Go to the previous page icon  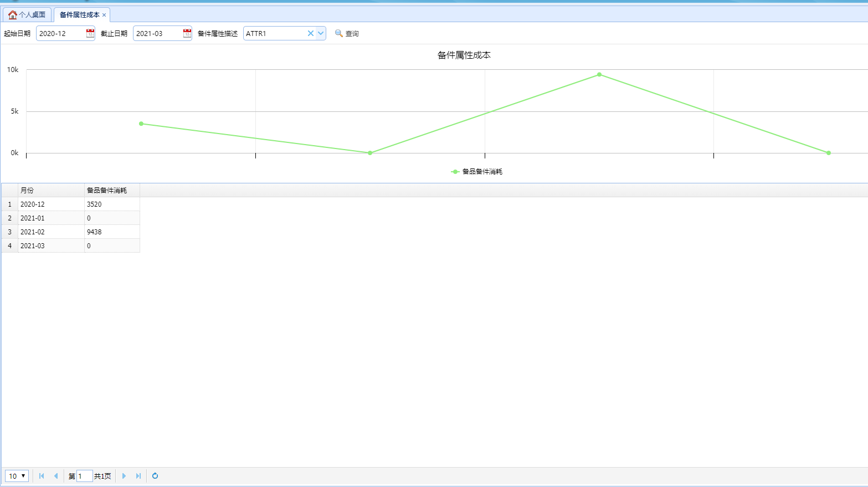tap(55, 476)
